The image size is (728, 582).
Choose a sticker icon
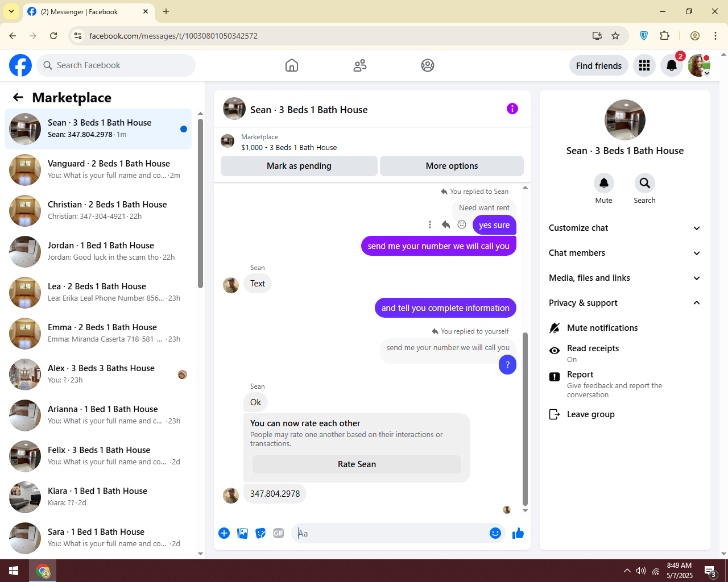[x=260, y=533]
